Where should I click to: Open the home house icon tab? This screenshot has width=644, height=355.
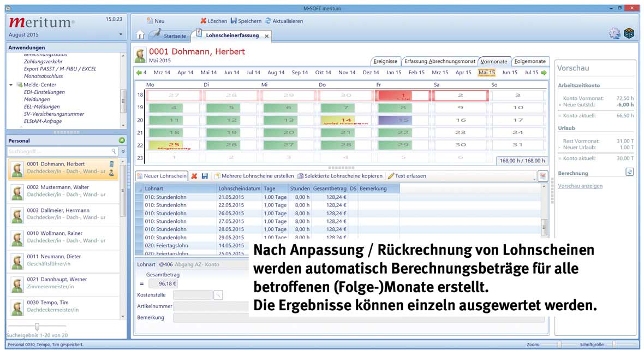click(x=140, y=35)
